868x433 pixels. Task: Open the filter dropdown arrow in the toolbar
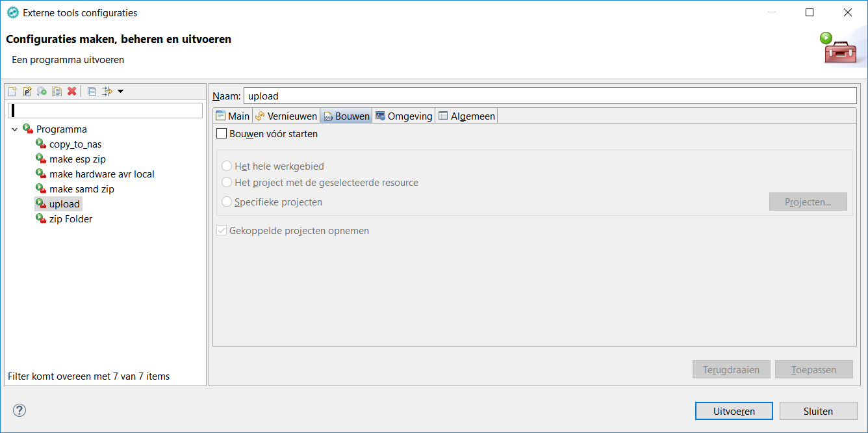(120, 91)
